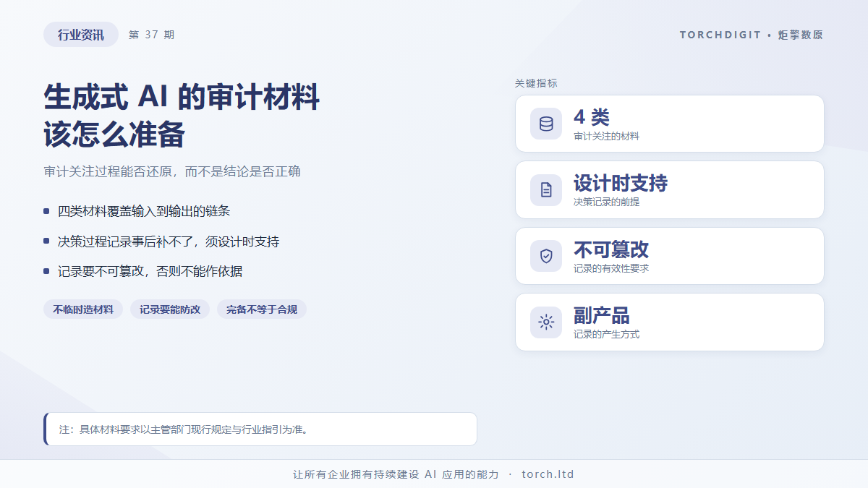Click the caption 决策记录的前提
Viewport: 868px width, 488px height.
coord(606,202)
